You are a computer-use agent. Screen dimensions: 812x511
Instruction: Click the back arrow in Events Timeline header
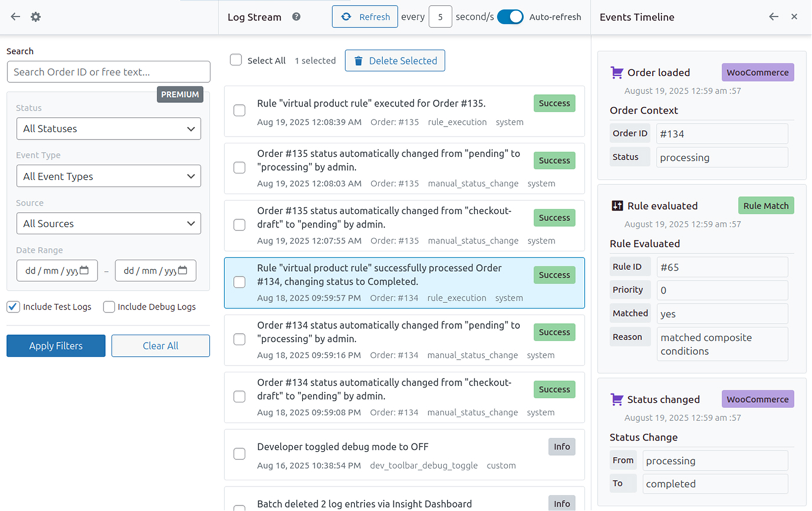tap(774, 17)
